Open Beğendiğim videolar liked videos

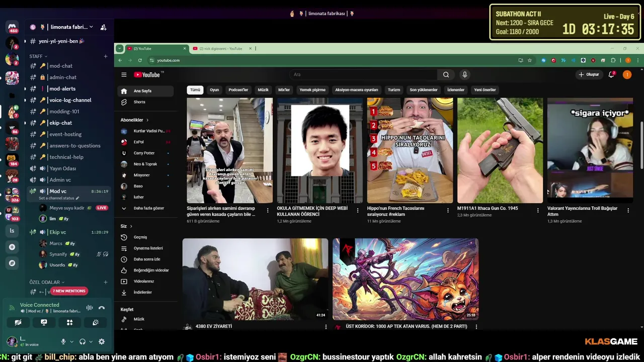(x=146, y=270)
